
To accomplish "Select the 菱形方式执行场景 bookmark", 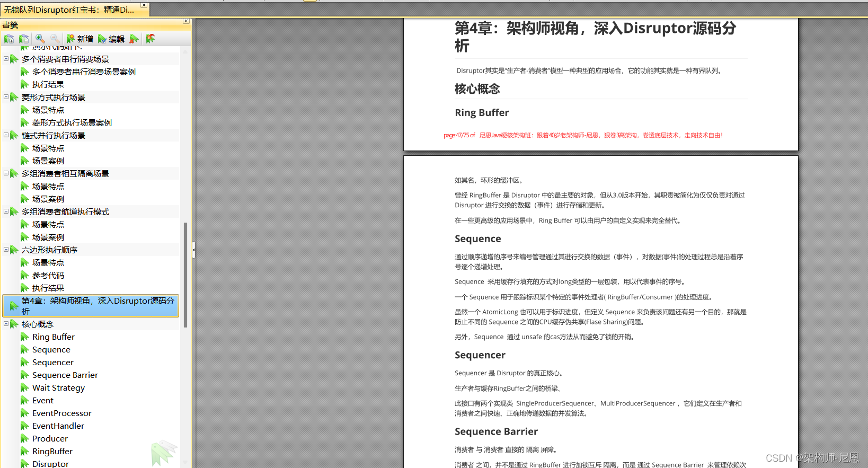I will click(54, 97).
